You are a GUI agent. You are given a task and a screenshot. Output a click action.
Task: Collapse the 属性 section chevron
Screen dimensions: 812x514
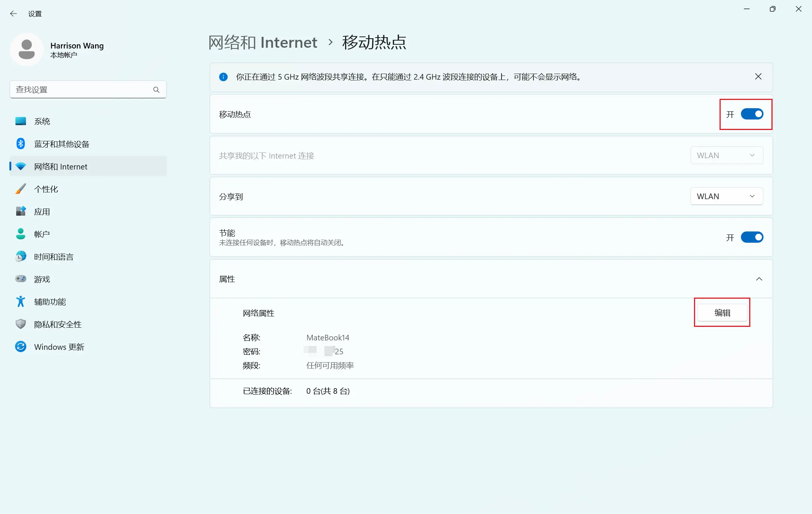coord(759,279)
